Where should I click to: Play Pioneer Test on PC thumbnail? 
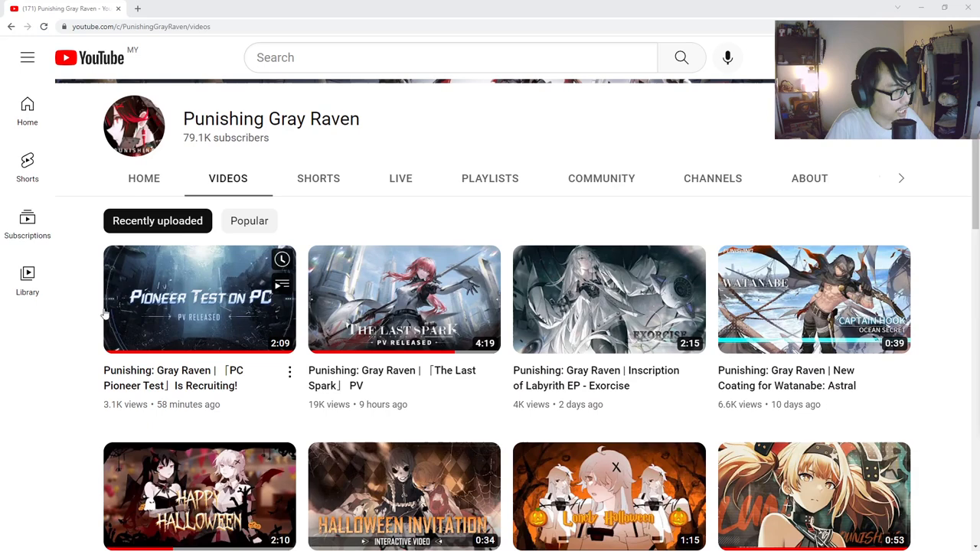click(x=200, y=299)
